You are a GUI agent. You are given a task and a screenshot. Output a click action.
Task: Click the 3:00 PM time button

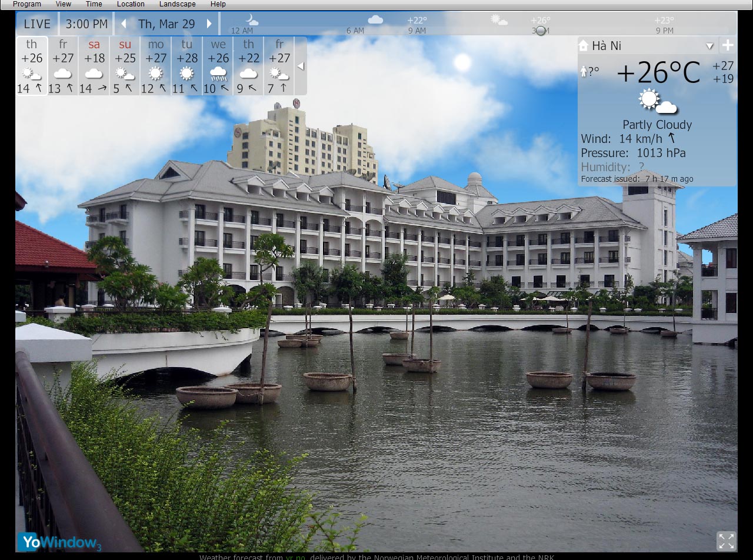(x=86, y=24)
